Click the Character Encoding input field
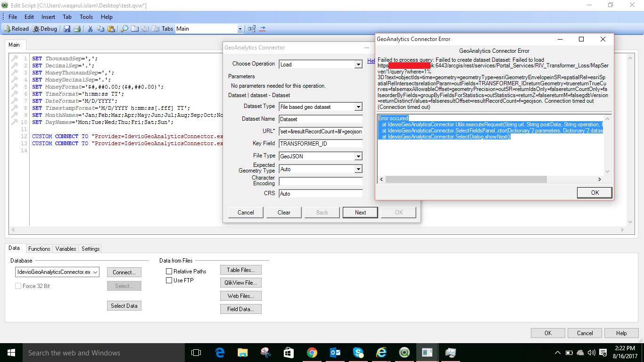 [321, 181]
